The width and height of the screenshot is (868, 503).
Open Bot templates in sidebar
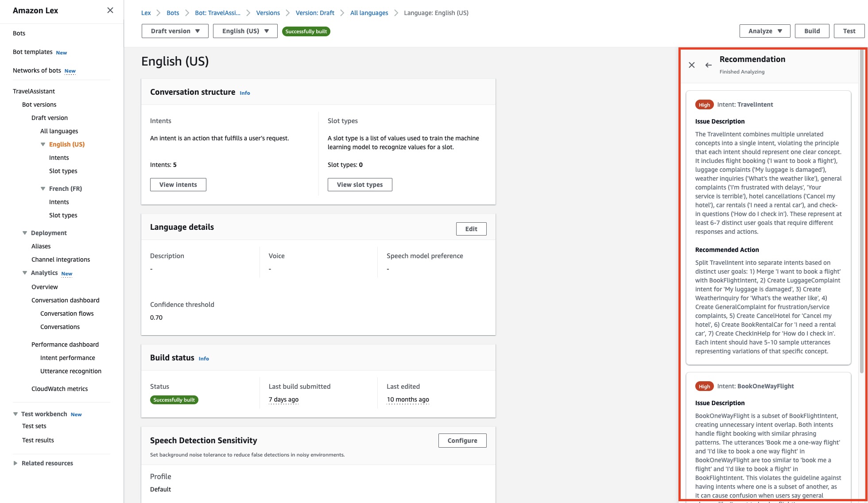[33, 52]
